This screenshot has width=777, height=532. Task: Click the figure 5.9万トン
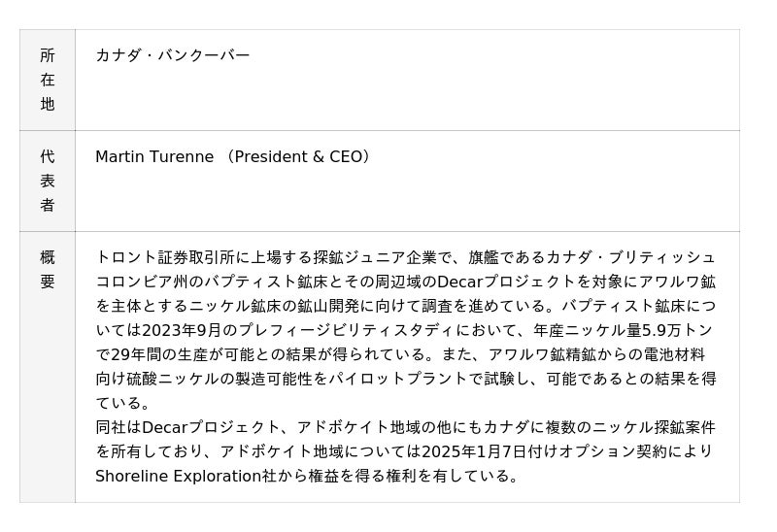coord(677,330)
